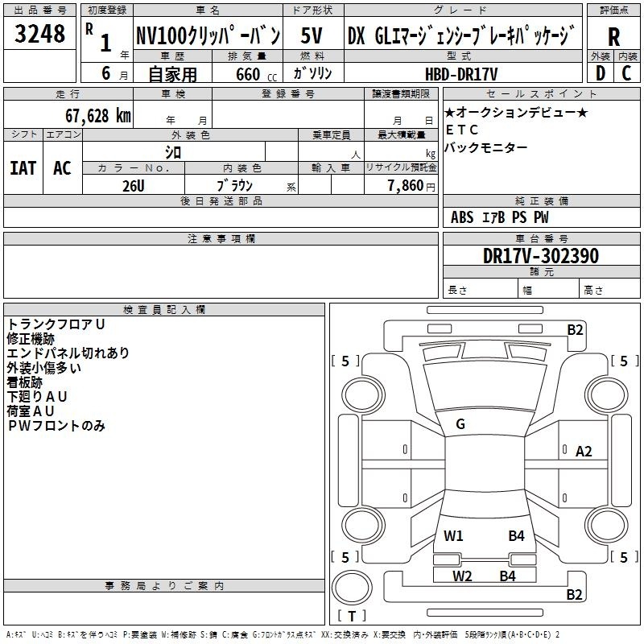The image size is (644, 644).
Task: Click the exterior grade D cell
Action: pyautogui.click(x=601, y=73)
